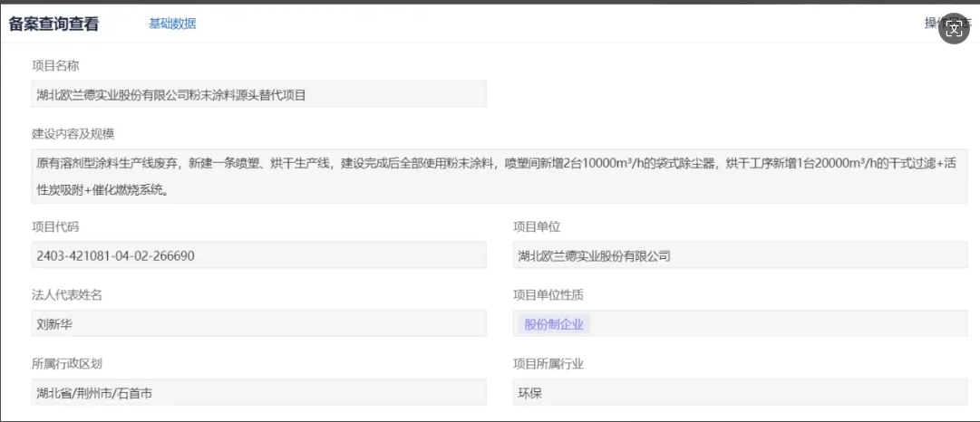980x422 pixels.
Task: Click the 股份制企业 tag
Action: click(x=555, y=323)
